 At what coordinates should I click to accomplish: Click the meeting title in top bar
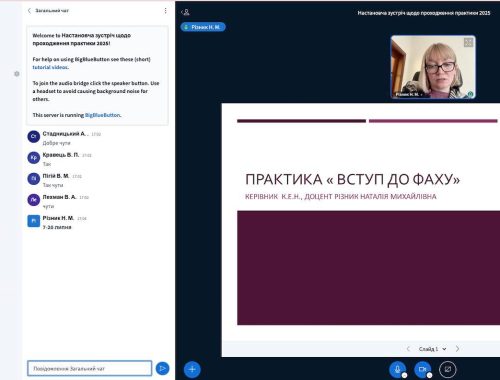424,13
